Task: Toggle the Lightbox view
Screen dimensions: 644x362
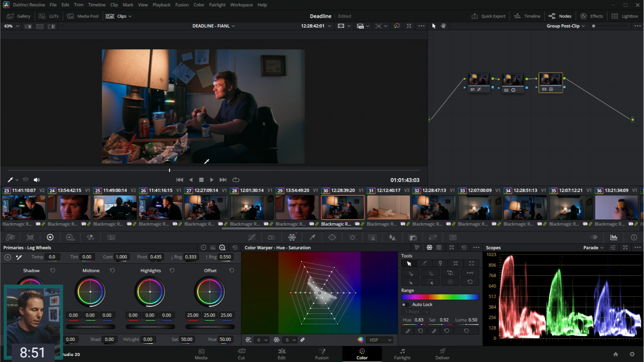Action: pos(625,16)
